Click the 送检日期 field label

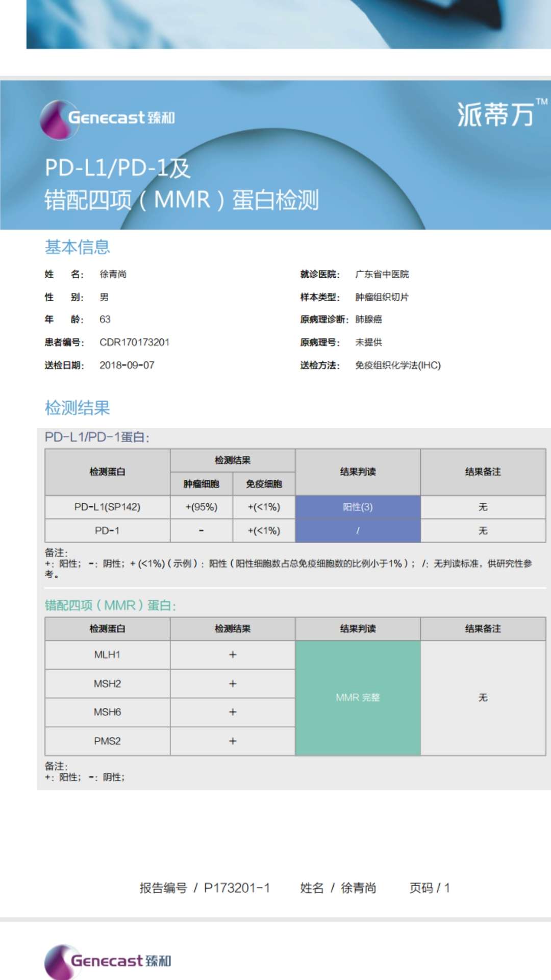64,365
